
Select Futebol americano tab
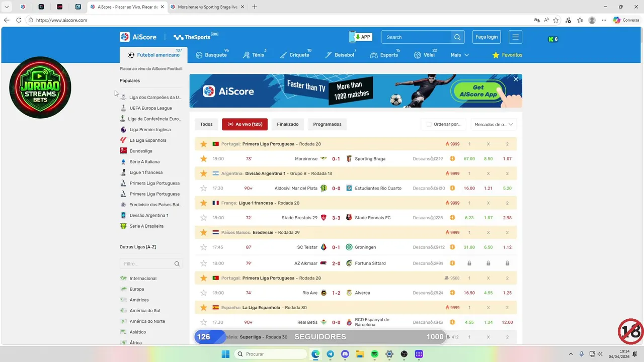tap(153, 55)
